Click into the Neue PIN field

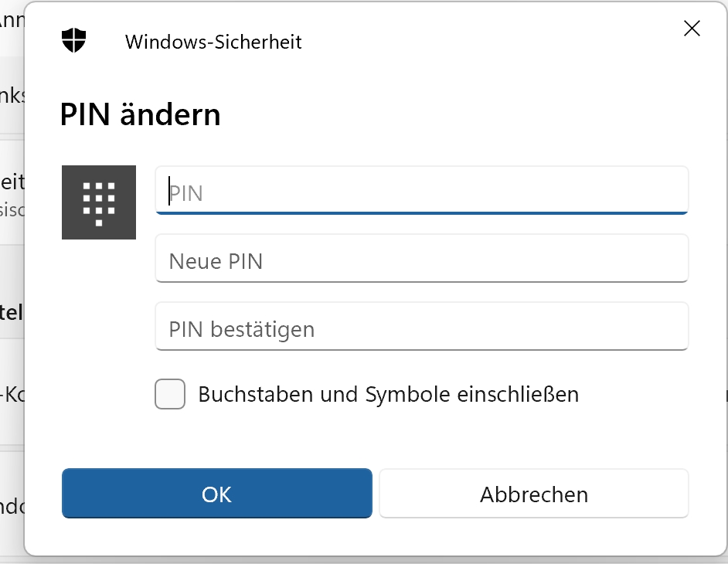pyautogui.click(x=421, y=260)
